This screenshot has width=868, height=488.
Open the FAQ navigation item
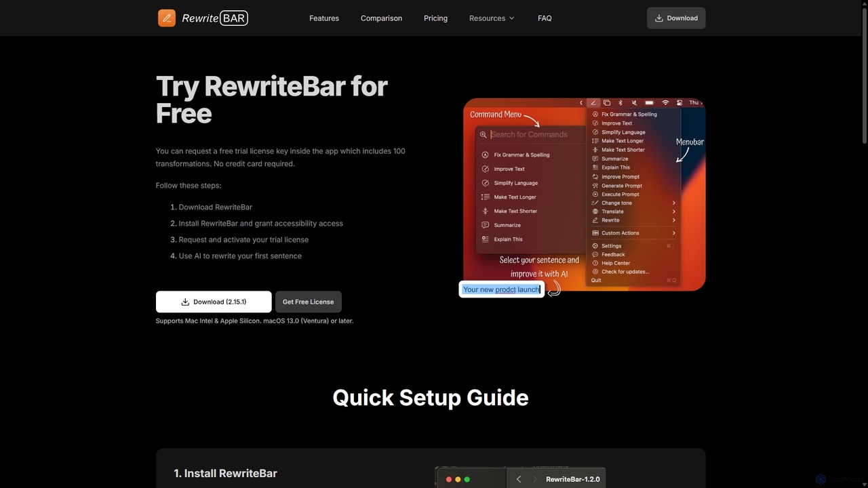(x=545, y=18)
